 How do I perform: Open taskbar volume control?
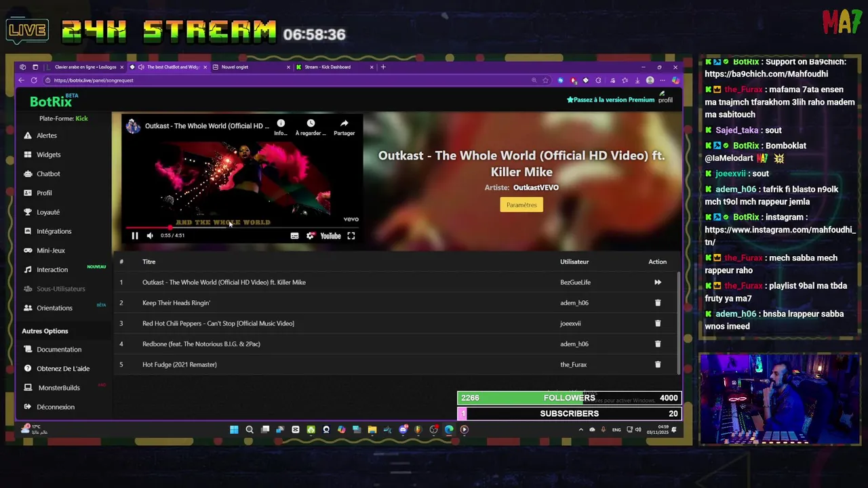638,430
